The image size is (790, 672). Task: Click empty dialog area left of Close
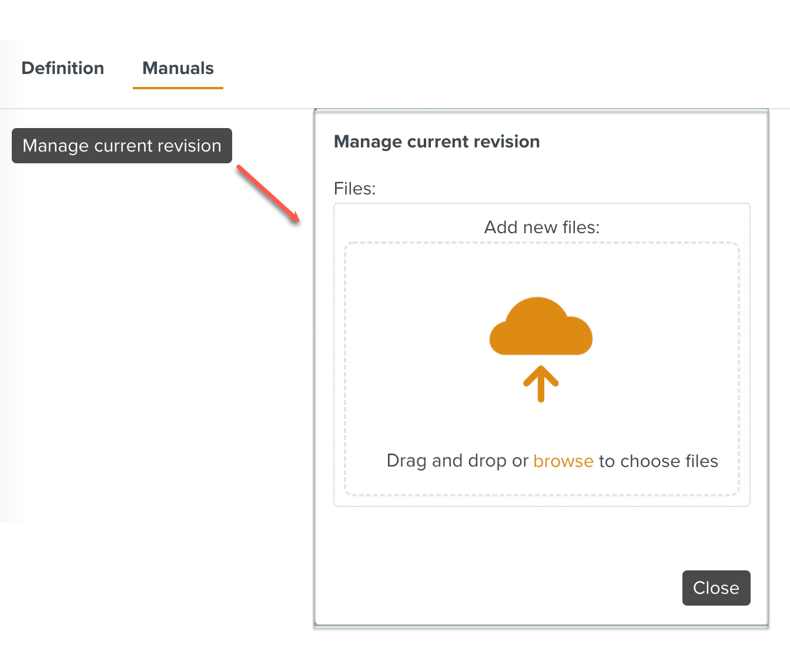pyautogui.click(x=500, y=587)
